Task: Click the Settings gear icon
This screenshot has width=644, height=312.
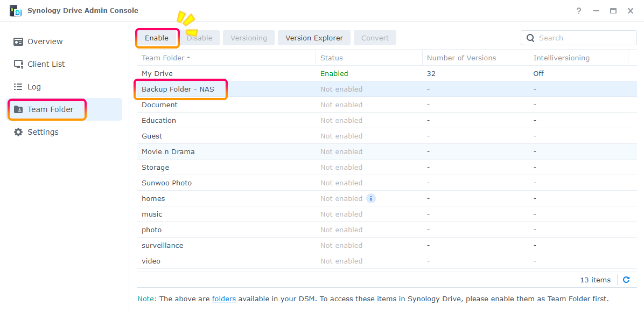Action: tap(18, 132)
